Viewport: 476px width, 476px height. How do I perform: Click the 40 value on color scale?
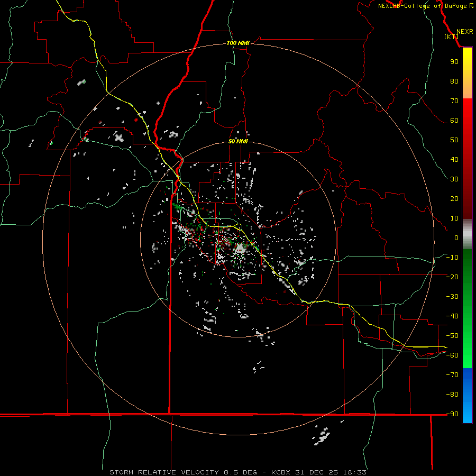[x=454, y=159]
